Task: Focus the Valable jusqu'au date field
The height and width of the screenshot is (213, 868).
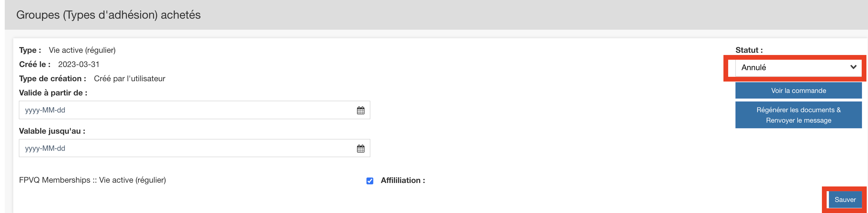Action: [x=185, y=148]
